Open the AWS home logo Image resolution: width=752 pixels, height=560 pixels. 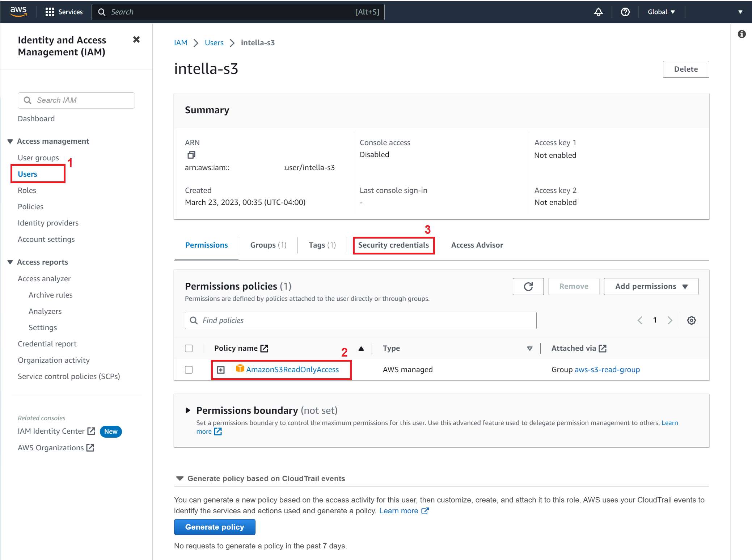[x=18, y=11]
